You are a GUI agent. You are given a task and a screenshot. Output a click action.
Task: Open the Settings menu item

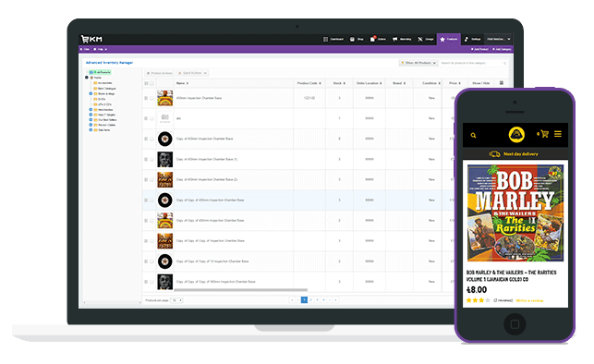(472, 39)
